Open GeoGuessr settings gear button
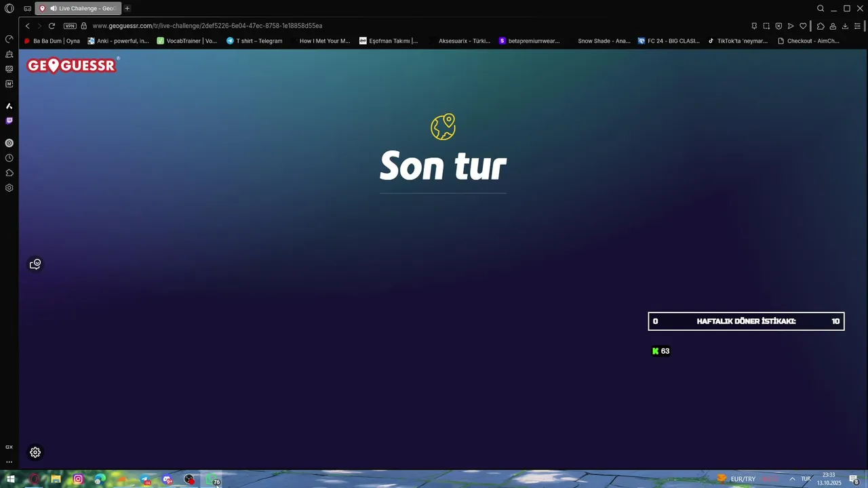The width and height of the screenshot is (868, 488). (x=35, y=452)
